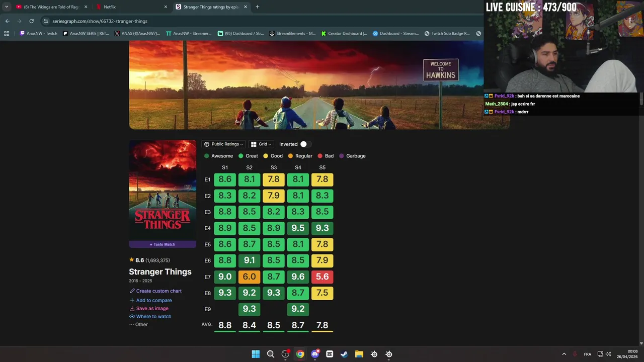This screenshot has height=362, width=644.
Task: Click the Awesome dark green legend dot
Action: coord(207,156)
